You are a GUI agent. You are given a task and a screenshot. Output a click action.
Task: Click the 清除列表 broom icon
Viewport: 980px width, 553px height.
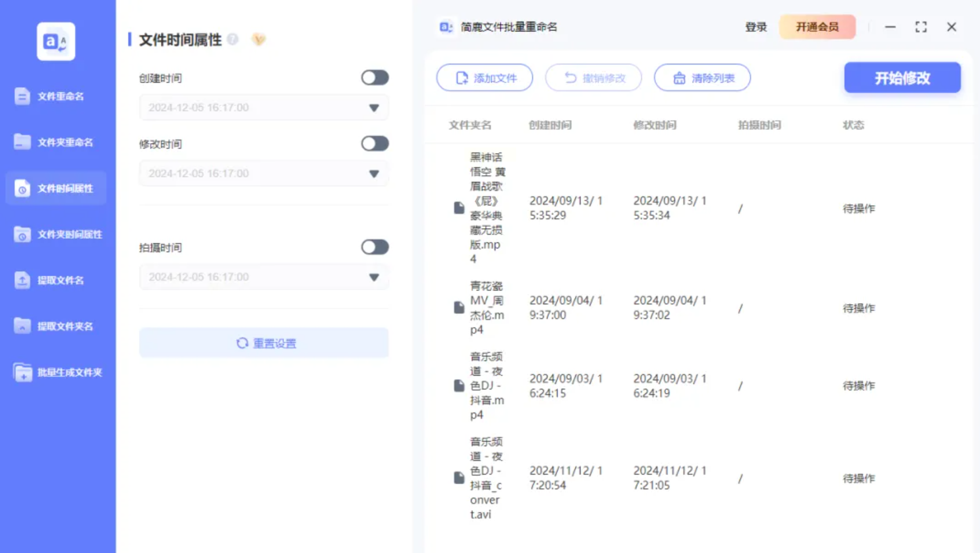[679, 78]
